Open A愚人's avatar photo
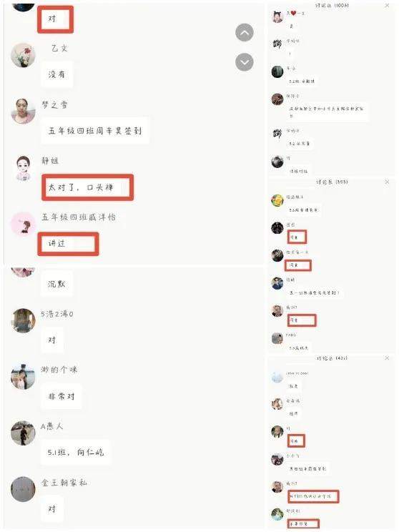This screenshot has width=399, height=532. coord(23,433)
